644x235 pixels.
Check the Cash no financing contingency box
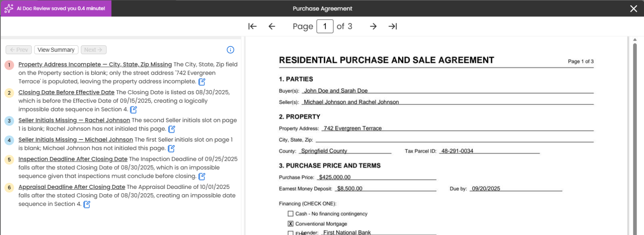291,214
